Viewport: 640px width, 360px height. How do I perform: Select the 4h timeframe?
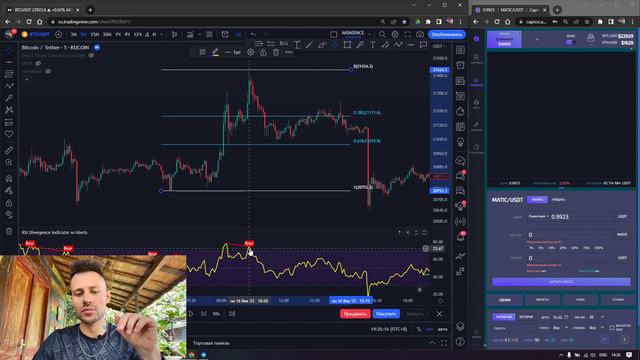tap(127, 35)
